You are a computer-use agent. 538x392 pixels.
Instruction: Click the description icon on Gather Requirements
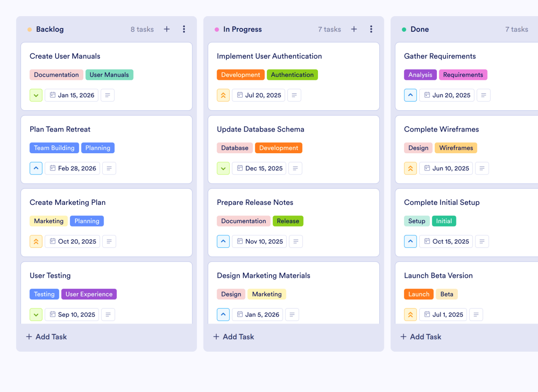[x=484, y=95]
